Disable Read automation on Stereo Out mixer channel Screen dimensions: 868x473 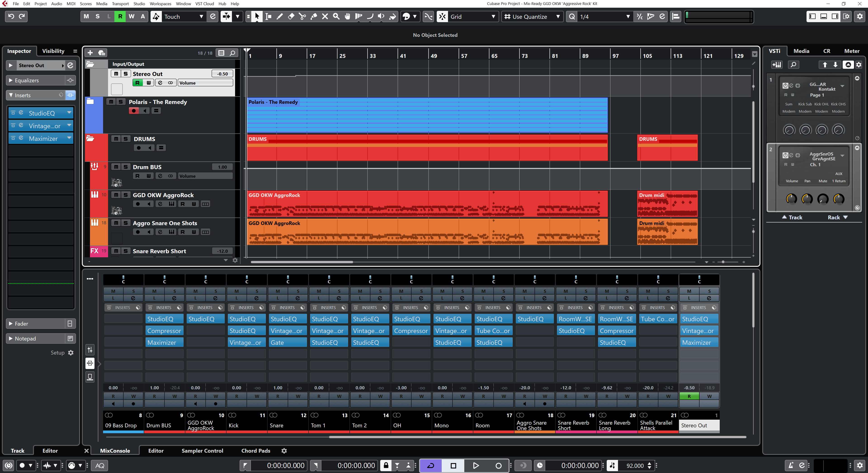689,396
